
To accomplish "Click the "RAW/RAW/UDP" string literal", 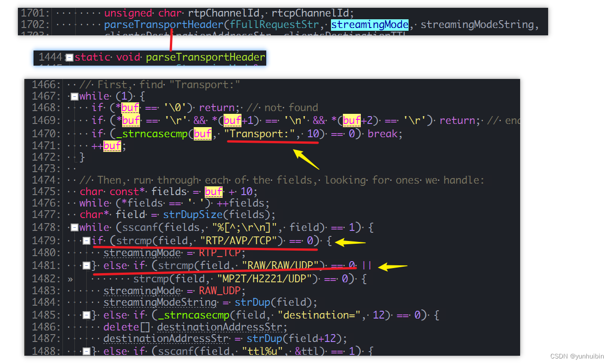I will click(x=280, y=265).
